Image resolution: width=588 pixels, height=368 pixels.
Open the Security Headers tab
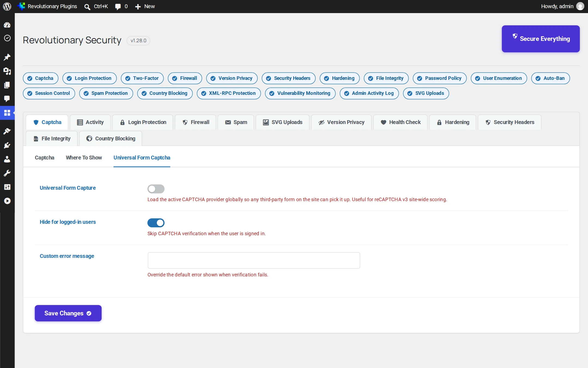tap(510, 122)
